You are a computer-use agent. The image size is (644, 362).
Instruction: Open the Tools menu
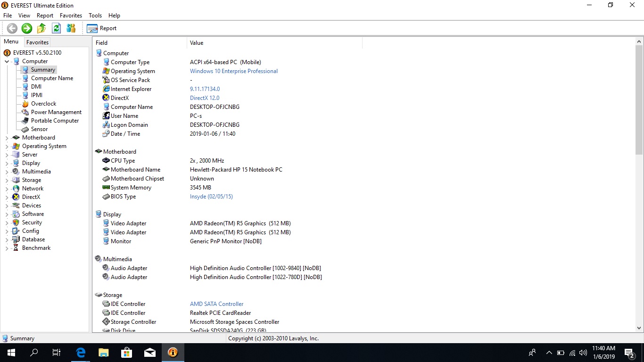(x=95, y=16)
